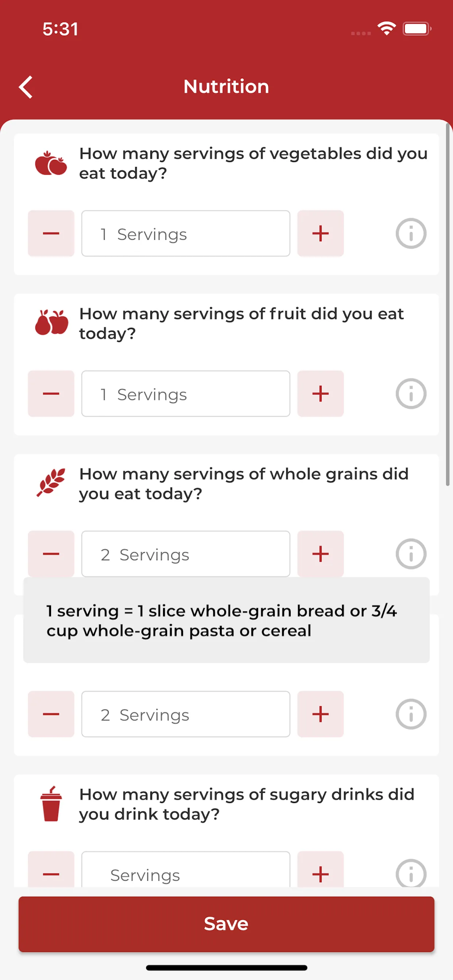Select the whole grains servings field

(x=186, y=554)
